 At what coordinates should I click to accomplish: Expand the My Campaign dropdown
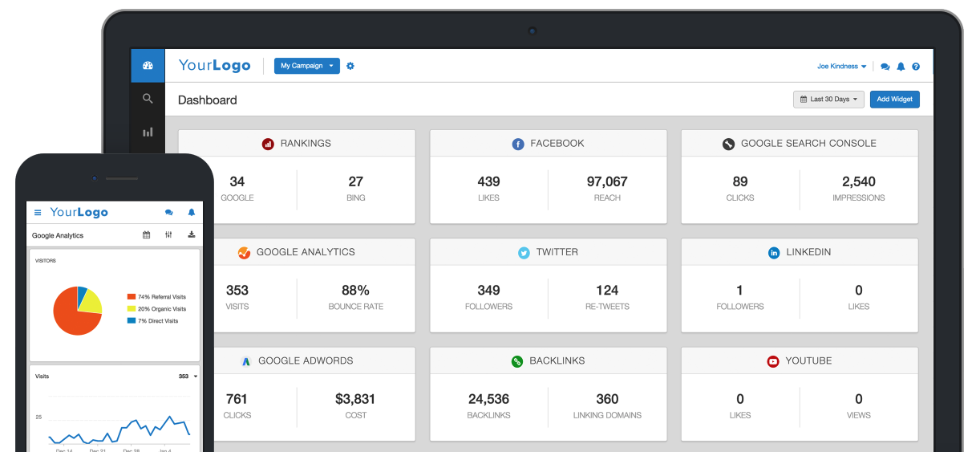pos(307,66)
